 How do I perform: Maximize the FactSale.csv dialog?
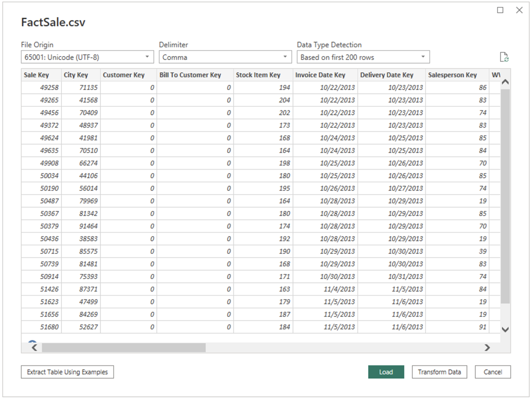coord(500,10)
